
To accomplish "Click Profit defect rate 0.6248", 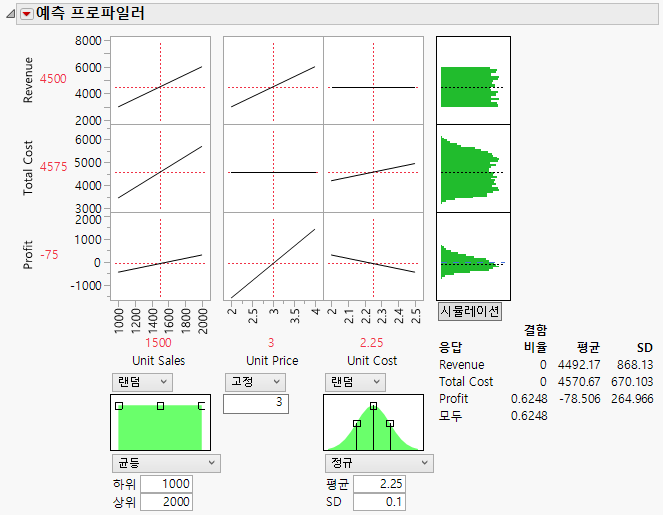I will tap(529, 399).
